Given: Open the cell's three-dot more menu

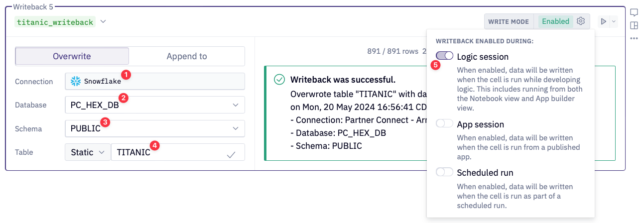Looking at the screenshot, I should click(634, 38).
